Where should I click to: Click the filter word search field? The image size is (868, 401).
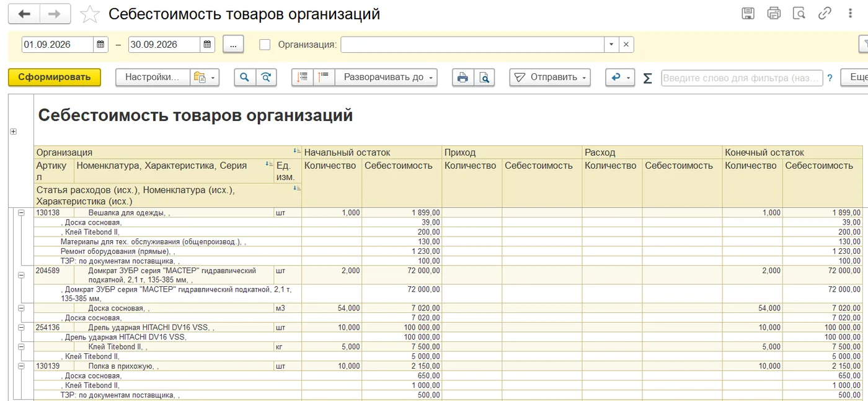742,78
